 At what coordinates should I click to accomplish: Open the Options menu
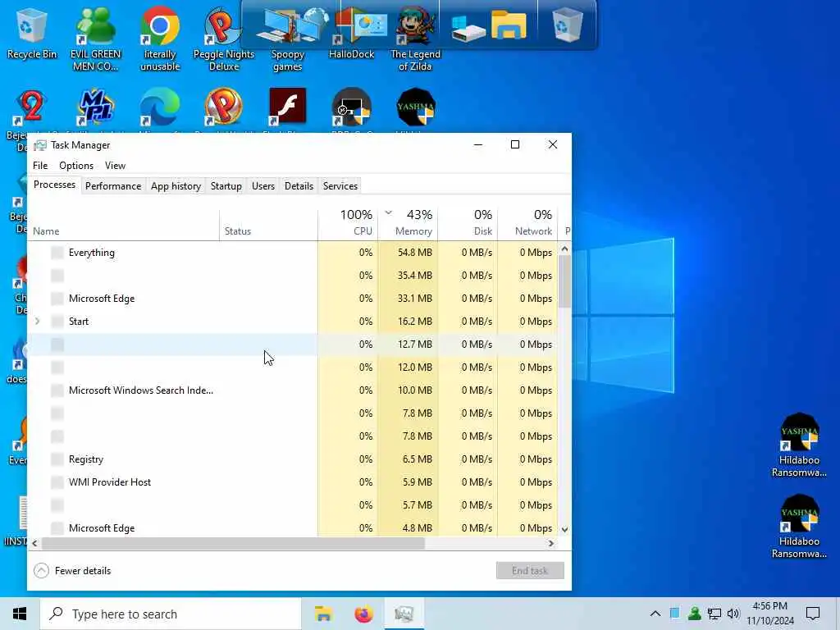[76, 166]
